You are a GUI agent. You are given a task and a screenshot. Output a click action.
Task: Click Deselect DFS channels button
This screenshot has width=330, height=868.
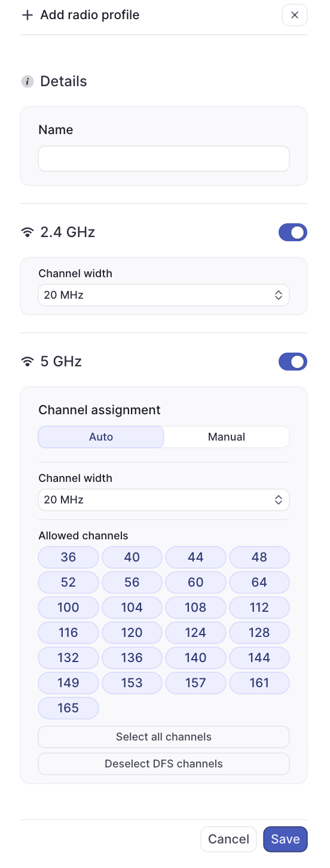click(164, 764)
